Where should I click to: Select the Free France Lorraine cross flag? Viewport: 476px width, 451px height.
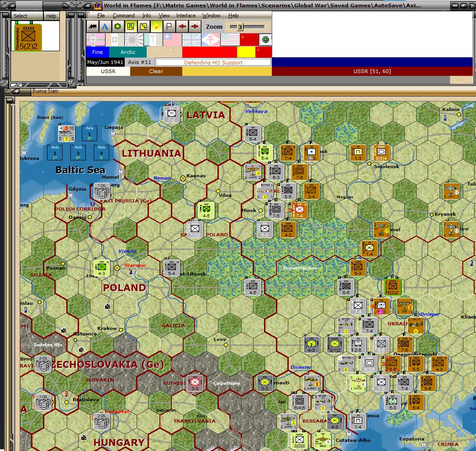(x=211, y=40)
